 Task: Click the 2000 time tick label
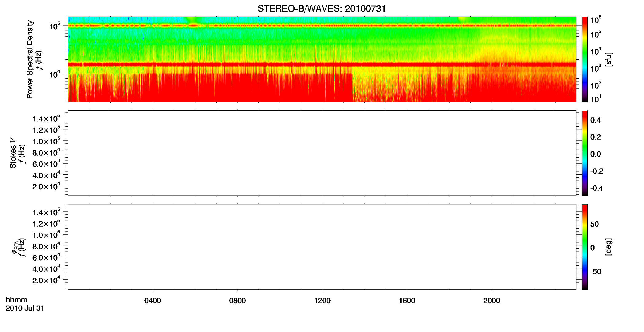tap(492, 301)
